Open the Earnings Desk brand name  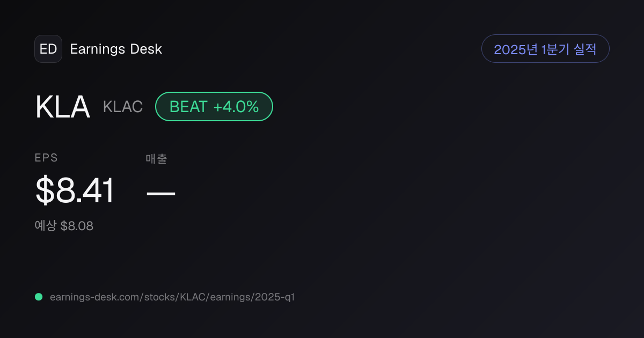pos(116,49)
